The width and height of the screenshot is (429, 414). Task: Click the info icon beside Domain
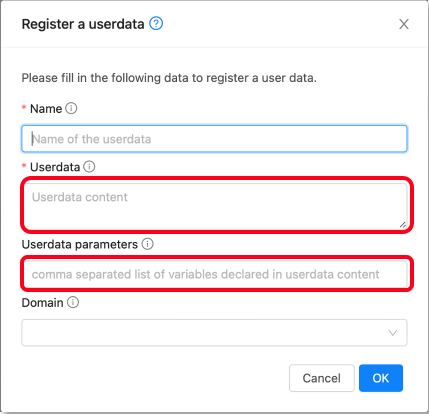click(73, 302)
